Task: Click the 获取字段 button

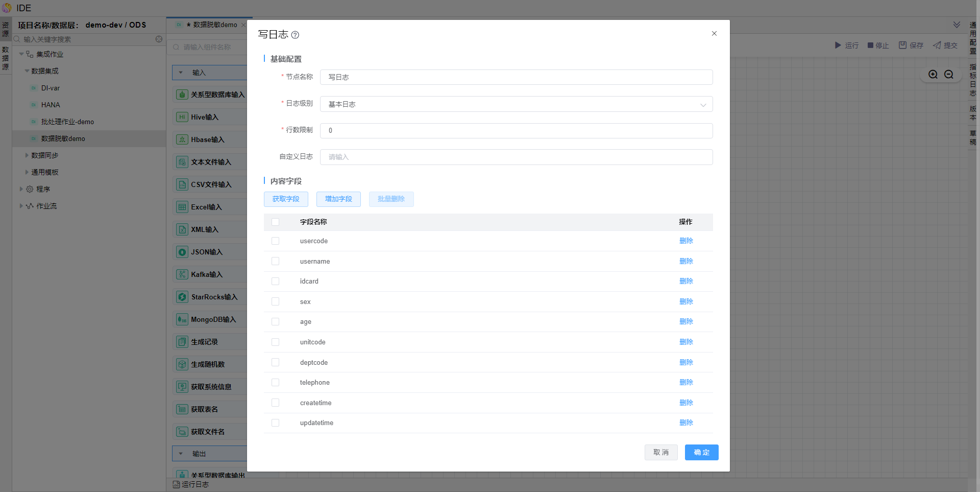Action: click(x=286, y=199)
